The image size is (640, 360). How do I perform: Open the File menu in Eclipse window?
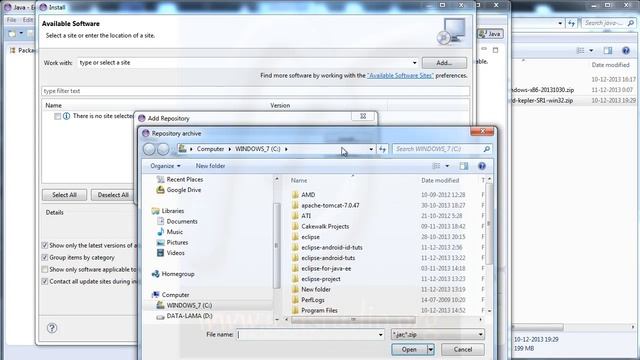[11, 20]
